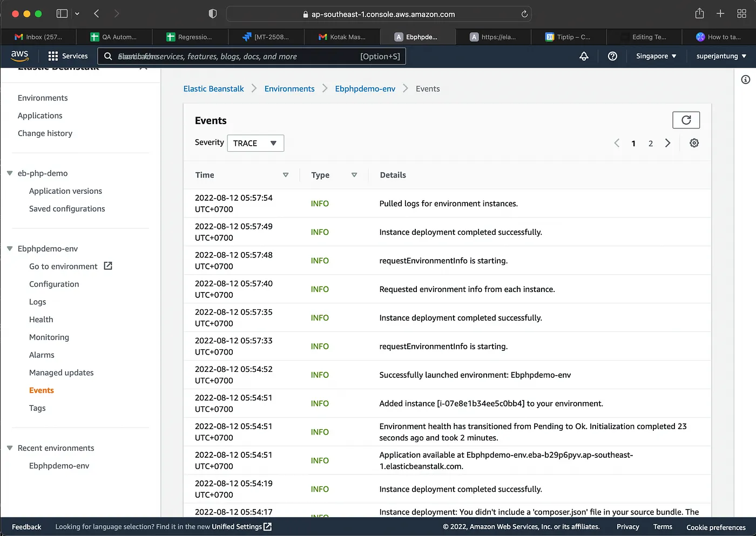Go to previous events page

617,143
